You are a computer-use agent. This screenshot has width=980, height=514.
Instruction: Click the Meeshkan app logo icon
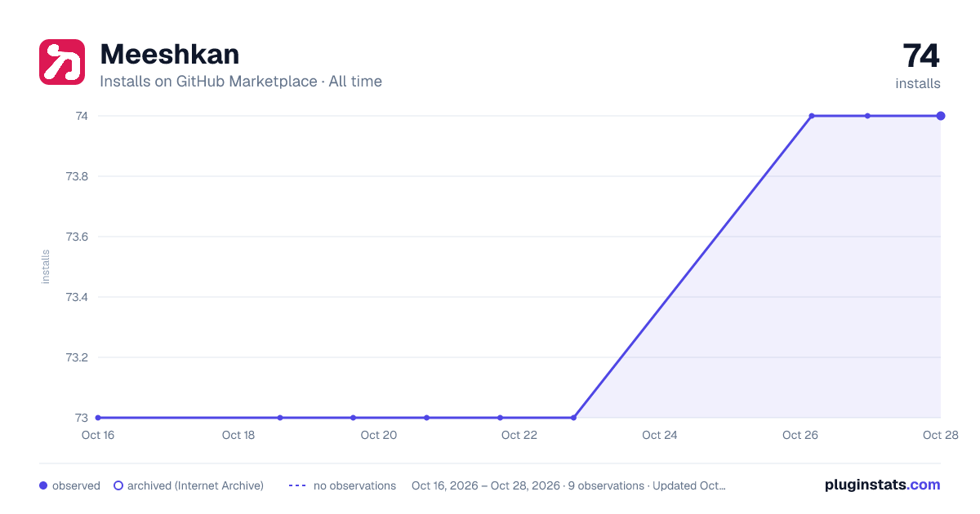[62, 62]
